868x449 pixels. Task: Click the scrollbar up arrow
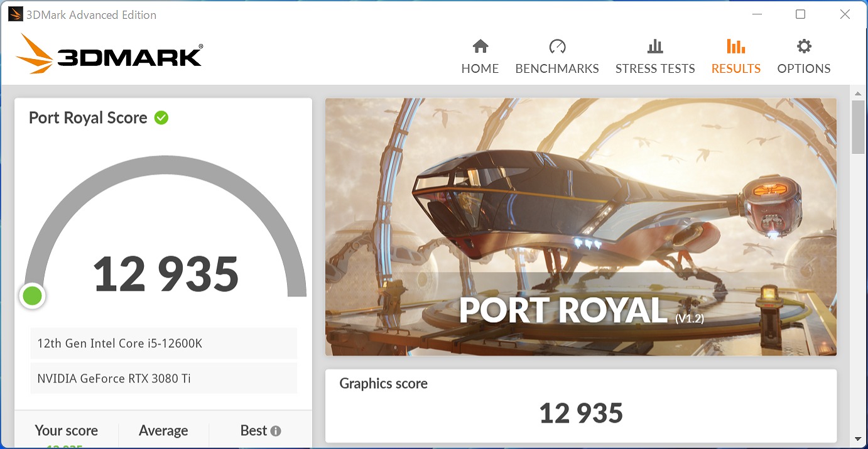(858, 93)
